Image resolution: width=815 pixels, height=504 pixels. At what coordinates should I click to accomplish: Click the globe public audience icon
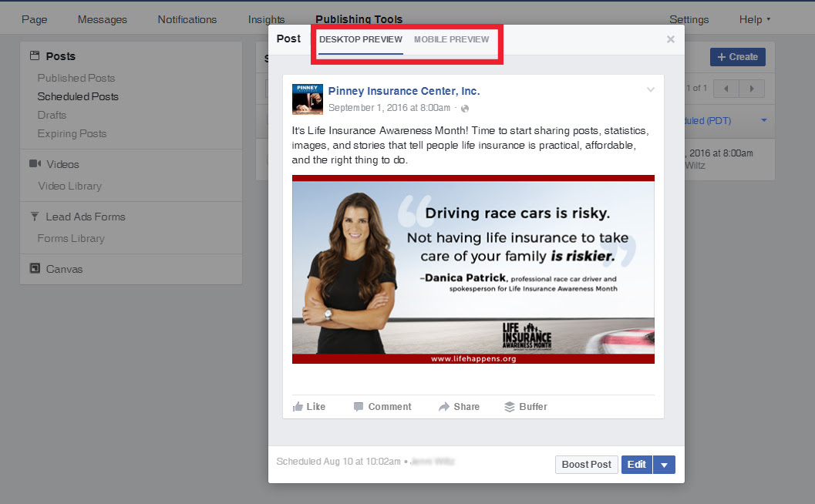(465, 109)
